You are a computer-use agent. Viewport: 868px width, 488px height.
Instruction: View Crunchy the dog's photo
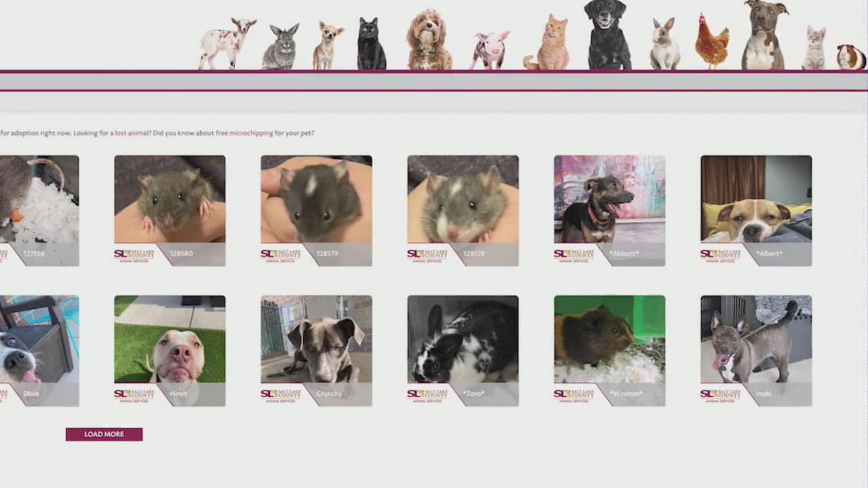coord(316,338)
